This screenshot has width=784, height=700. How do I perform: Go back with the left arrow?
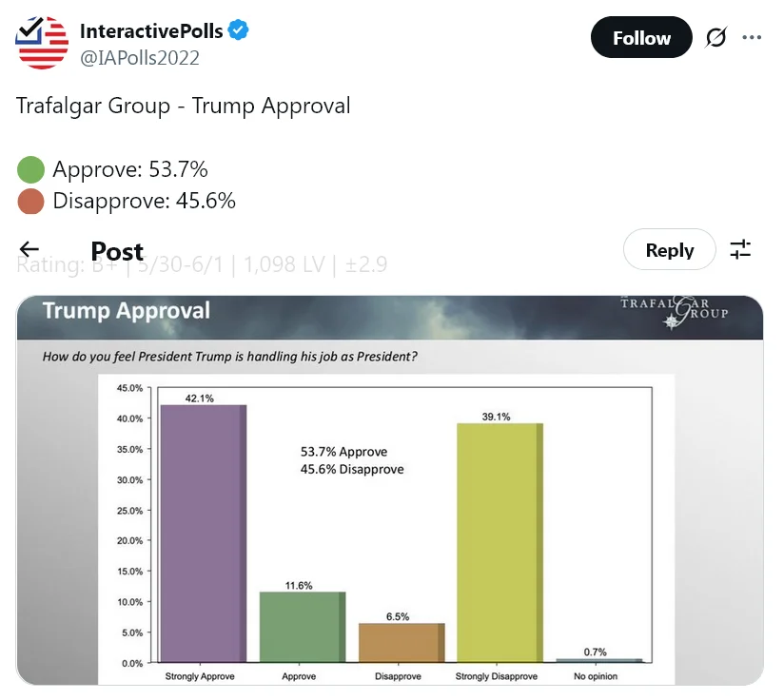point(29,250)
